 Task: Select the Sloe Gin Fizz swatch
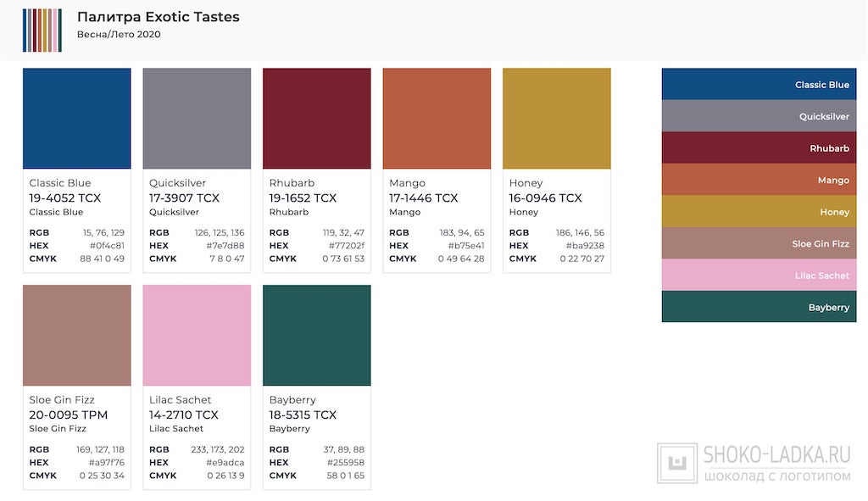pos(77,336)
